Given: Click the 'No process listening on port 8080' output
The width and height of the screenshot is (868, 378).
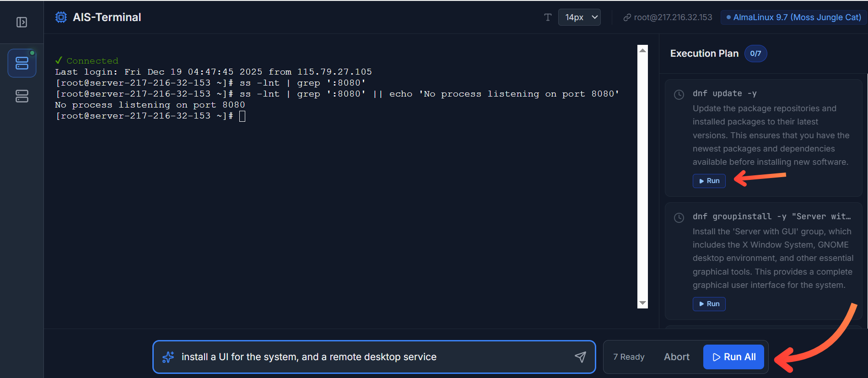Looking at the screenshot, I should pyautogui.click(x=150, y=105).
